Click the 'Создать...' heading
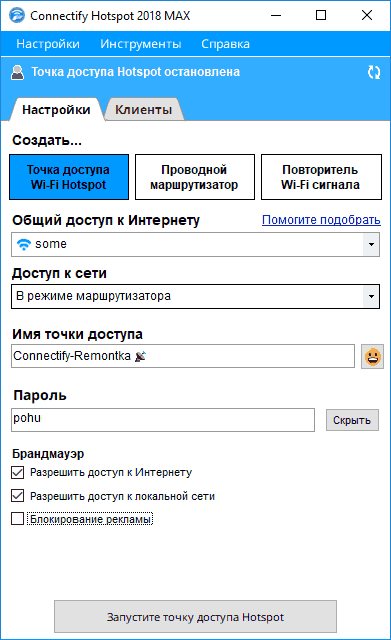The height and width of the screenshot is (640, 391). point(47,140)
